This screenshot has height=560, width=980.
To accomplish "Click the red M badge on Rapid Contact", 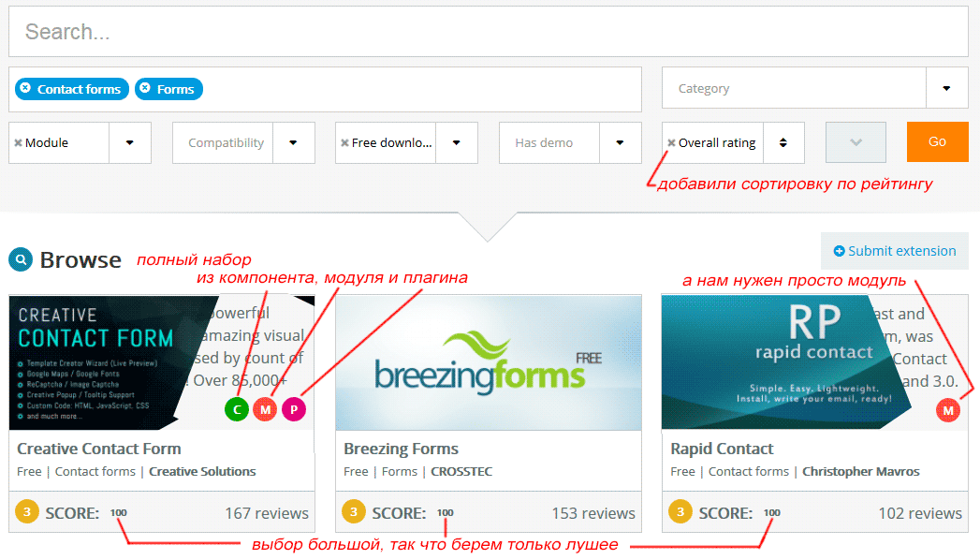I will [948, 410].
